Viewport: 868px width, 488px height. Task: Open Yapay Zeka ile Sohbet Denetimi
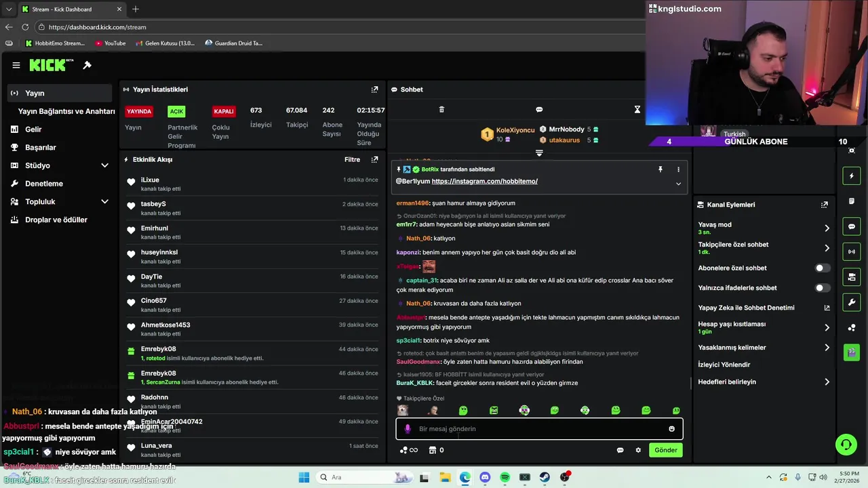[764, 308]
